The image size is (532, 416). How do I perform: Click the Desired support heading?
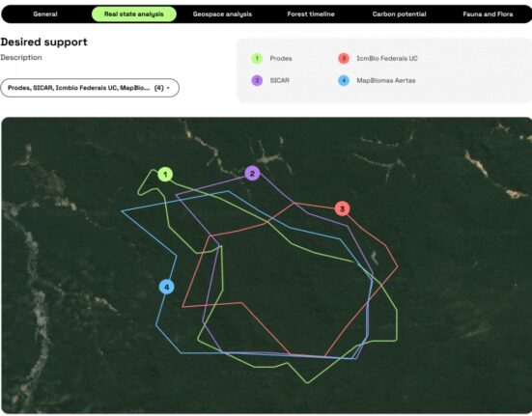click(43, 42)
